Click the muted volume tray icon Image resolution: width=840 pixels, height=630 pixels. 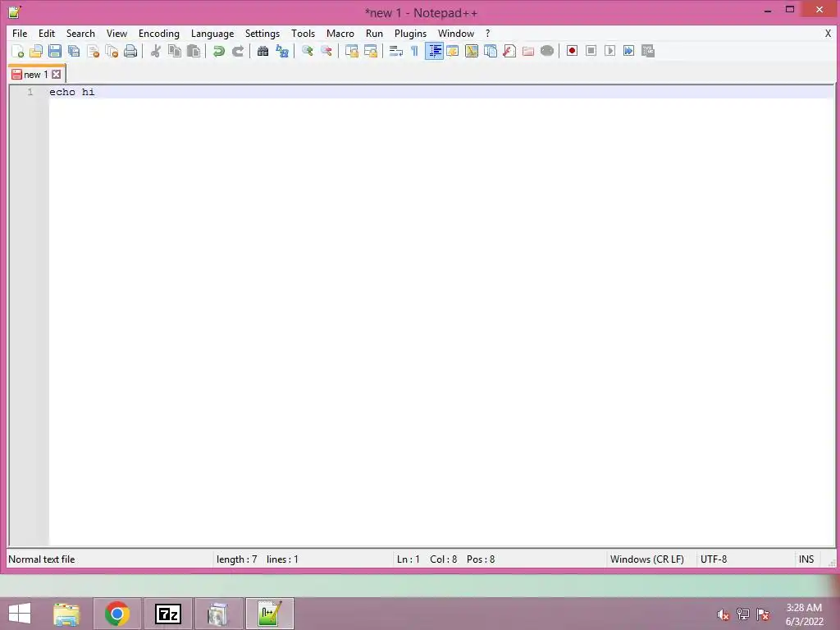[723, 615]
